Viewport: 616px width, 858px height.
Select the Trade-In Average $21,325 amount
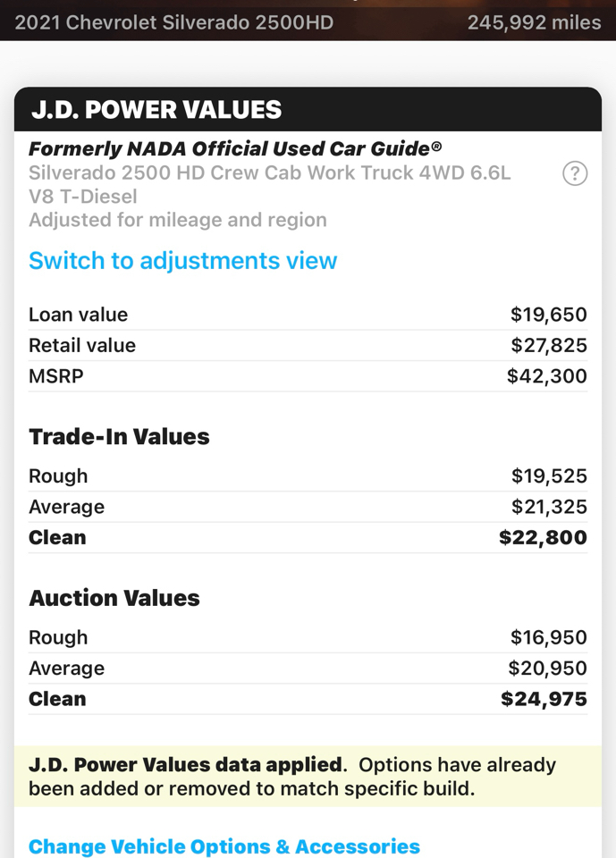(549, 507)
